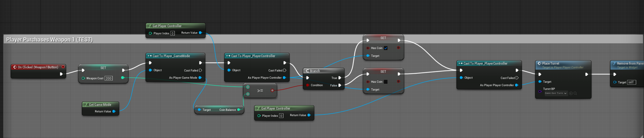Click the Target pin of upper Has Coin SET node
Screen dimensions: 644x138
(x=368, y=56)
